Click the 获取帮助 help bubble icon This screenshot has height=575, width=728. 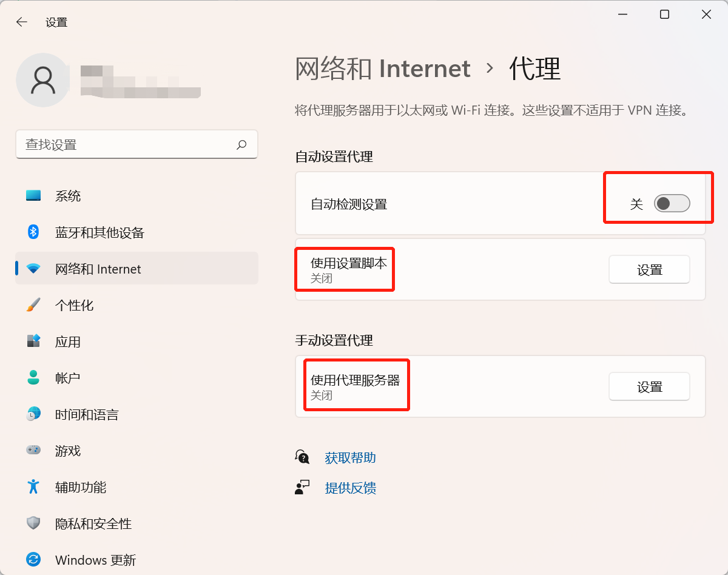(x=302, y=457)
